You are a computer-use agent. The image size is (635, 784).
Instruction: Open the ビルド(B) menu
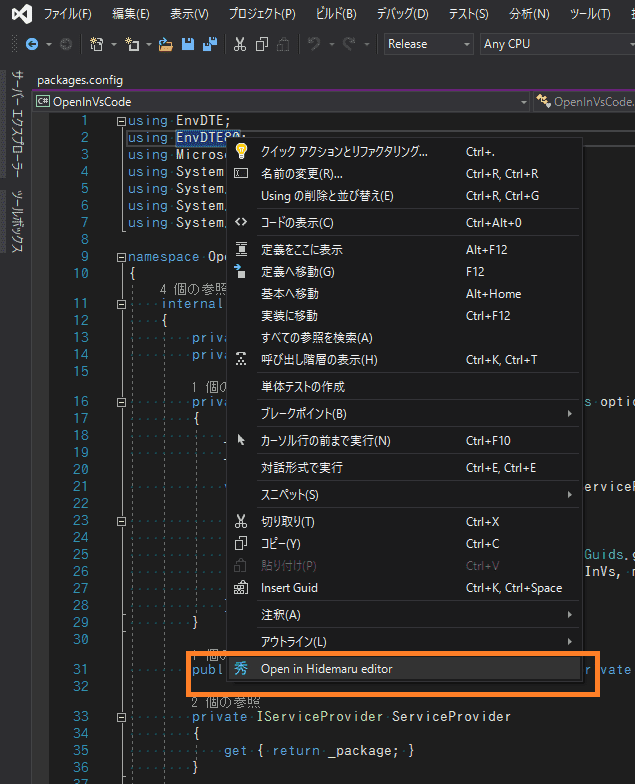(x=336, y=14)
